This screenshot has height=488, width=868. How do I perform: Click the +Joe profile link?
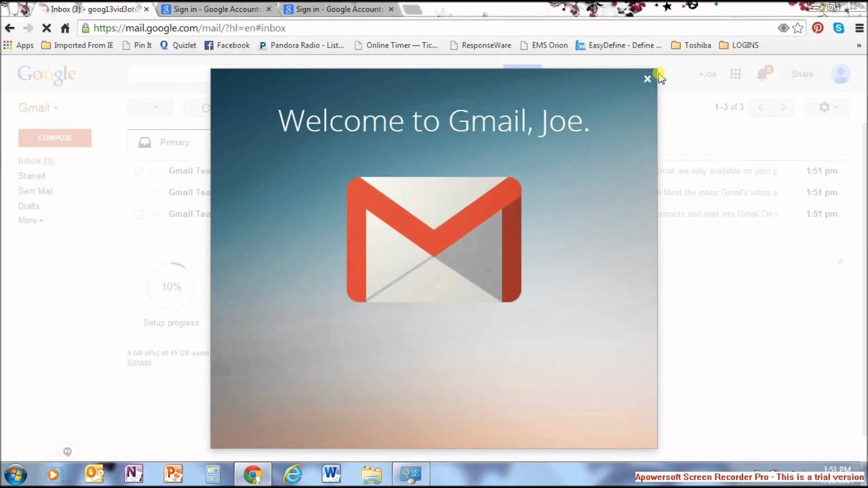click(x=707, y=75)
